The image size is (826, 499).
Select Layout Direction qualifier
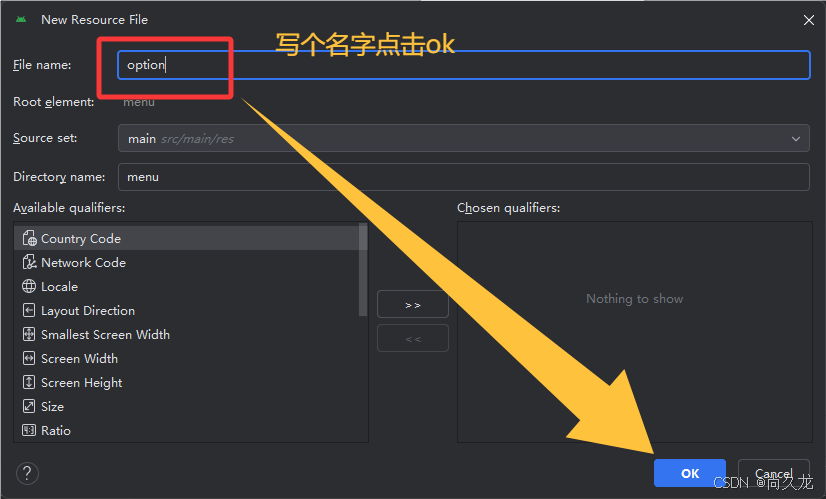point(186,310)
